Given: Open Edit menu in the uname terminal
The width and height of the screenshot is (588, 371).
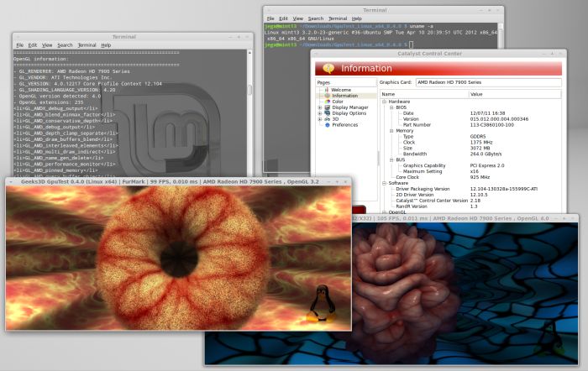Looking at the screenshot, I should tap(284, 18).
